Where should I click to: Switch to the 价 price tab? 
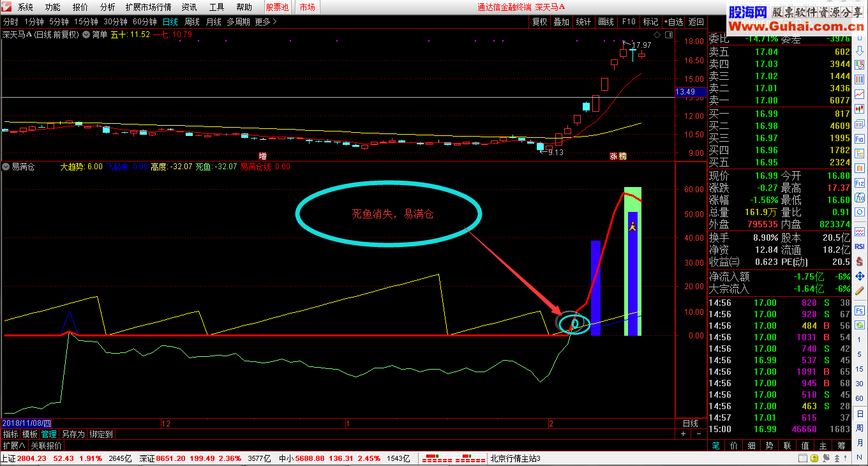click(x=733, y=446)
